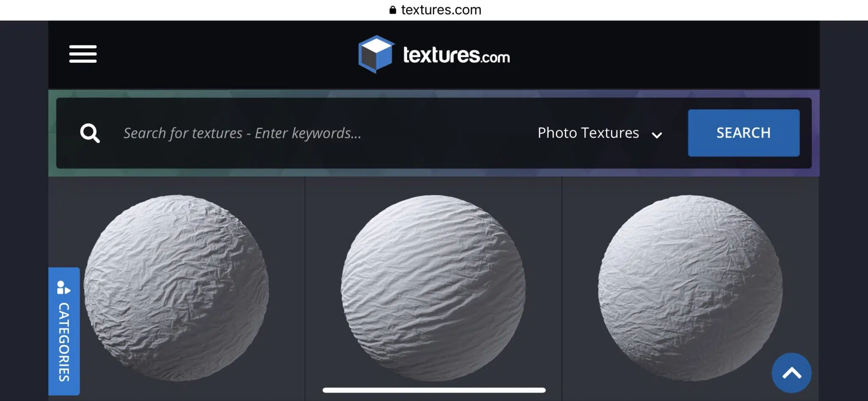This screenshot has height=401, width=868.
Task: Click the textures.com wordmark in the header
Action: [456, 55]
